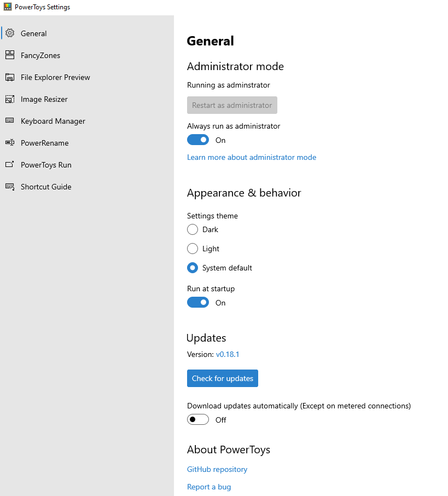Click the File Explorer Preview icon
The height and width of the screenshot is (496, 448).
point(10,77)
